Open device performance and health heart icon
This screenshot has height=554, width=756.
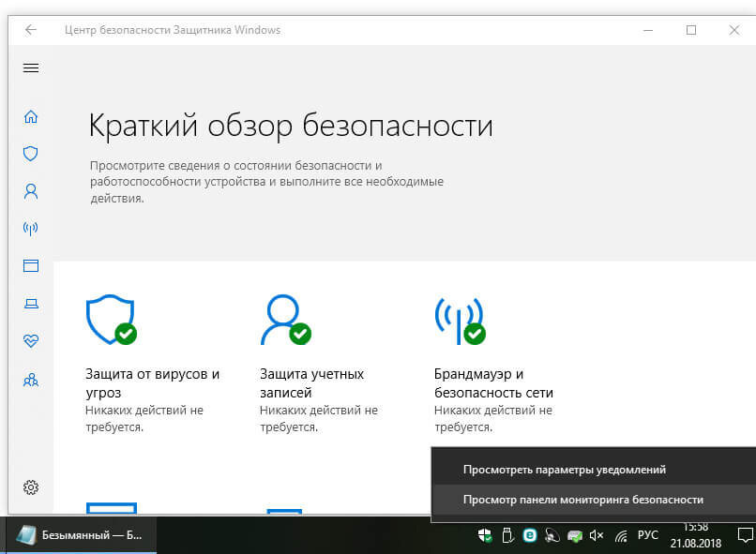pos(31,341)
